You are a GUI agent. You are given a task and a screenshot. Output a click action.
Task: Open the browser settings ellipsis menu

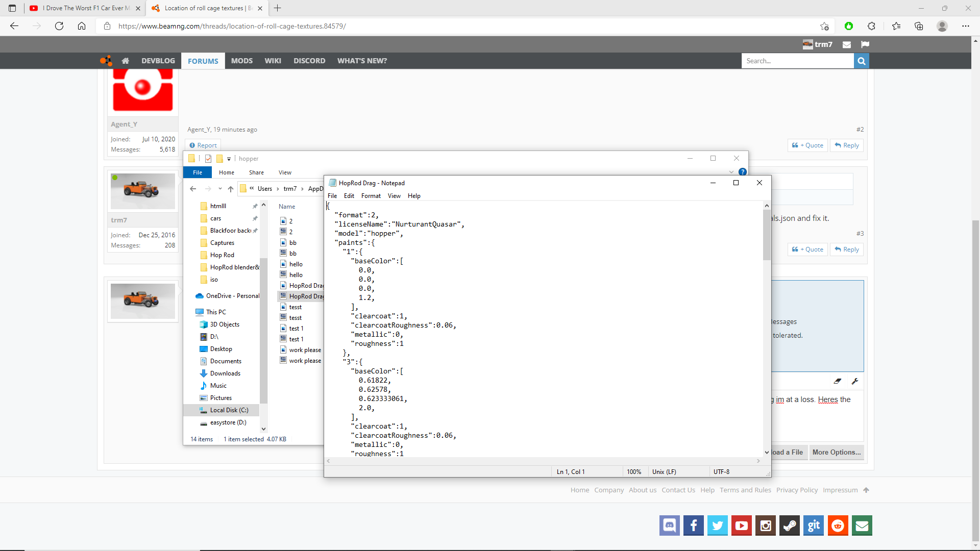pos(966,26)
